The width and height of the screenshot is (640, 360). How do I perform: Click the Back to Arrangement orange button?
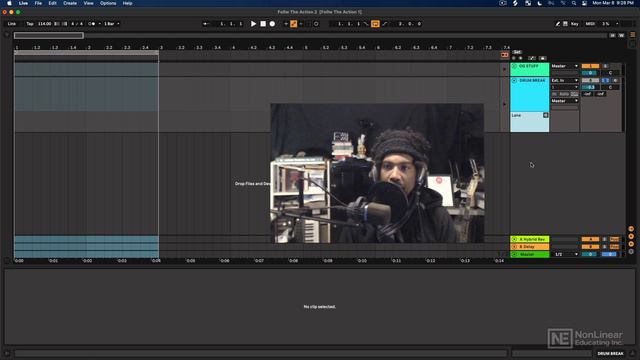[x=504, y=55]
